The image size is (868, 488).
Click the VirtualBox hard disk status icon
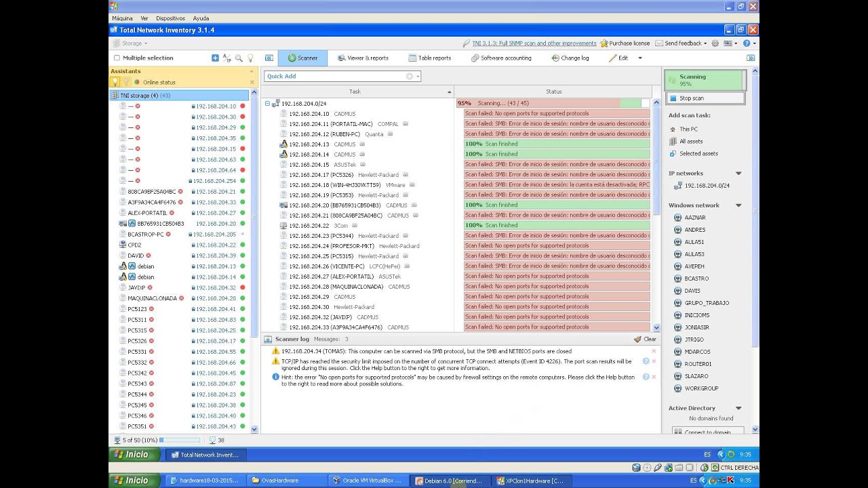637,468
